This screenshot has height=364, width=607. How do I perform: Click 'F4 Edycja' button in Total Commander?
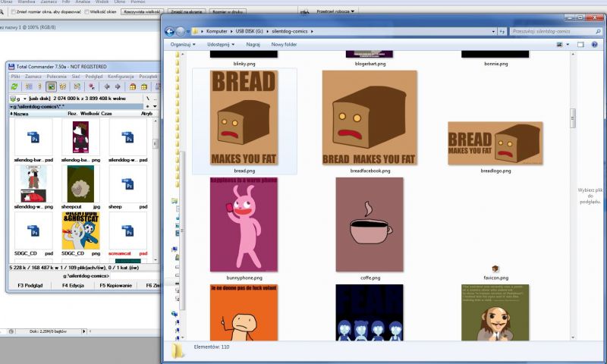73,285
